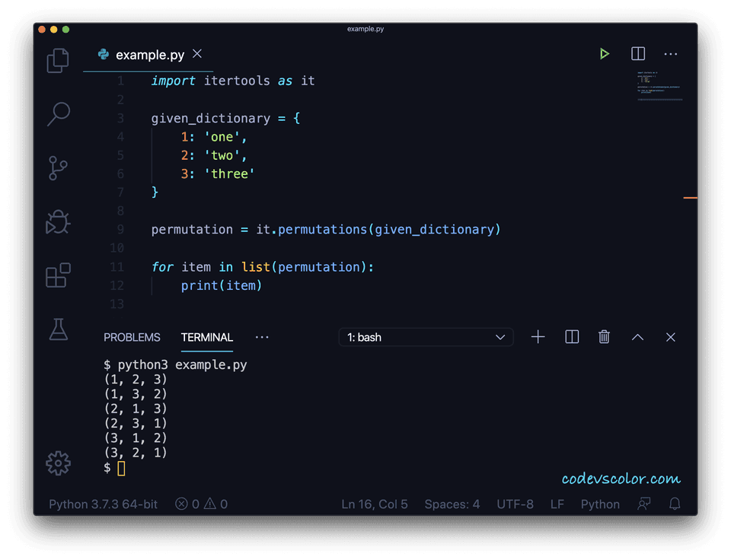This screenshot has height=560, width=731.
Task: Click Spaces: 4 indentation setting
Action: click(x=452, y=504)
